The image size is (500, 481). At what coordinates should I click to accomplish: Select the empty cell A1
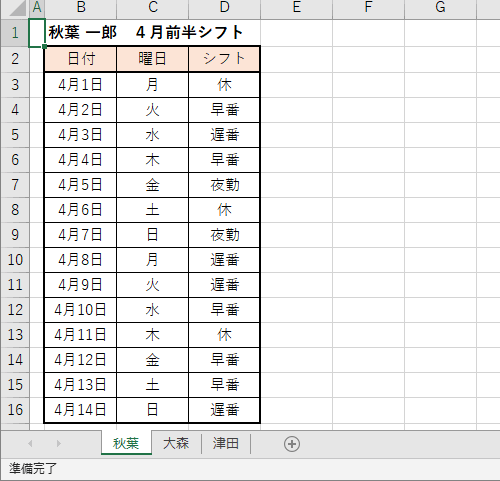pos(37,33)
